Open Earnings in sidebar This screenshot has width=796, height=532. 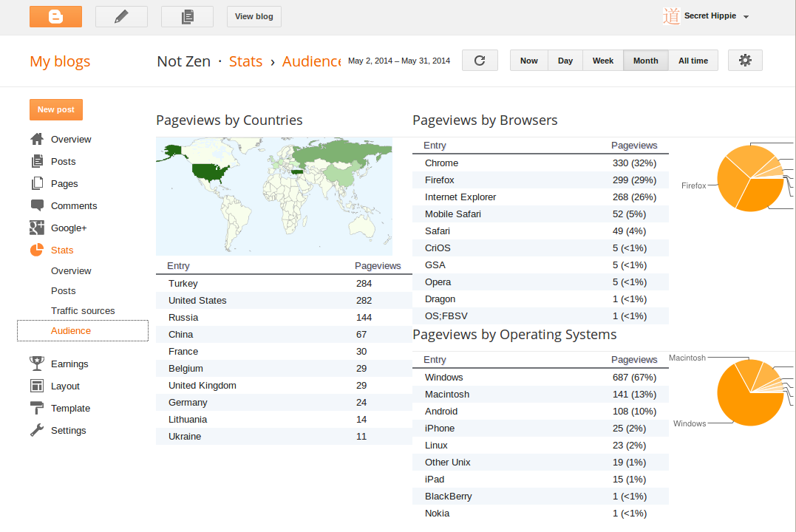69,364
